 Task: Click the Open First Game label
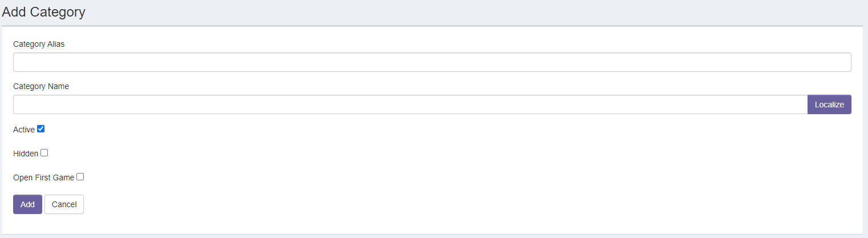[x=43, y=178]
